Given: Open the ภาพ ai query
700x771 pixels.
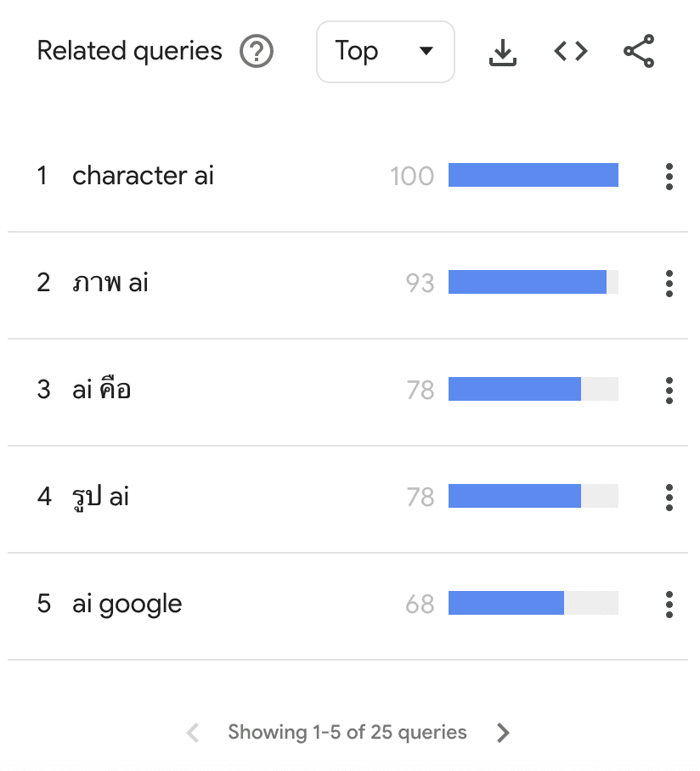Looking at the screenshot, I should [110, 283].
